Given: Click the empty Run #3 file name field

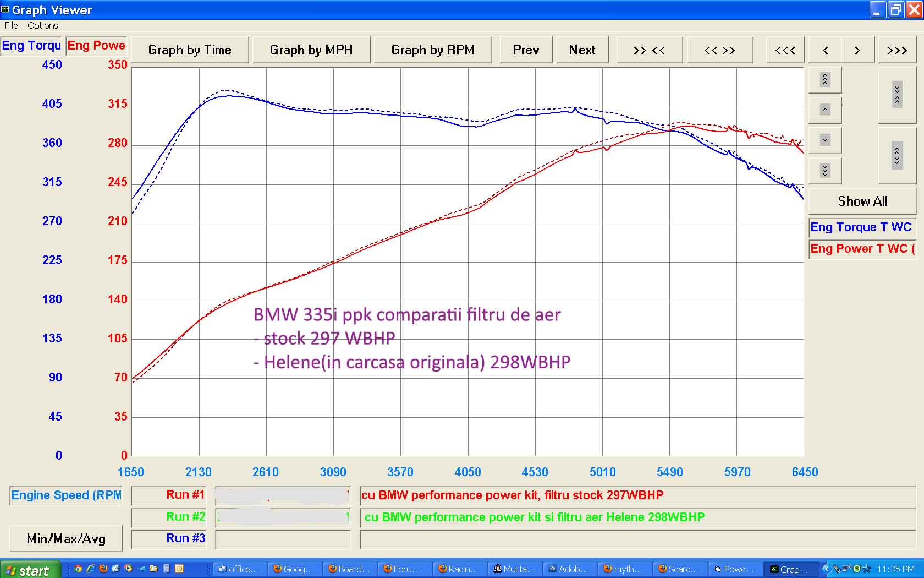Looking at the screenshot, I should [x=283, y=539].
